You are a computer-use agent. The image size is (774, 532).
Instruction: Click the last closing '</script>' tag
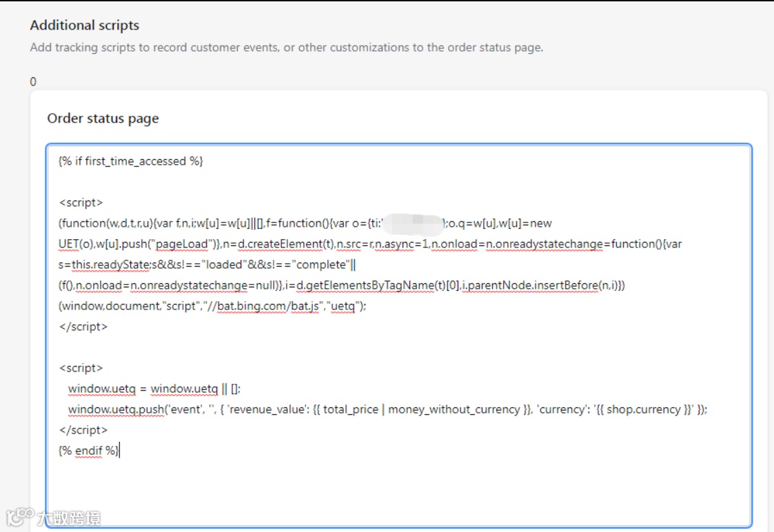coord(83,430)
